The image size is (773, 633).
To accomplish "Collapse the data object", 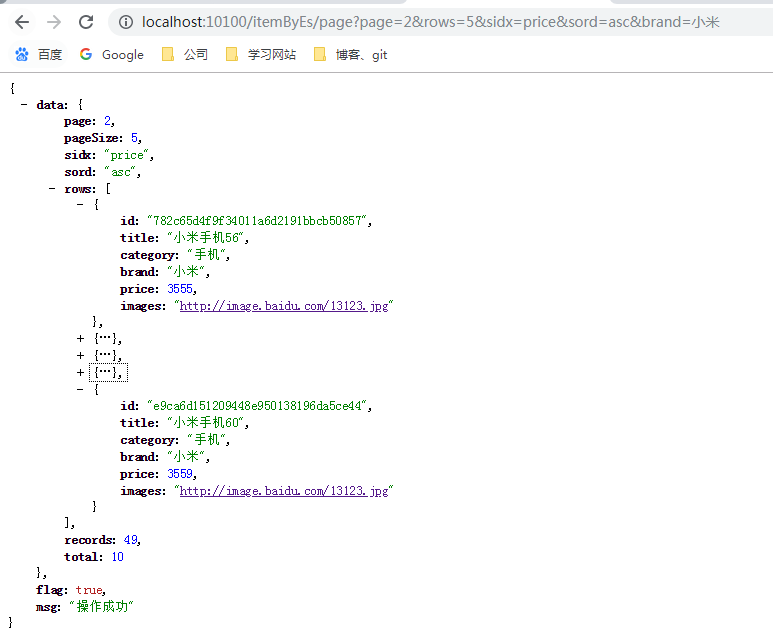I will coord(24,105).
